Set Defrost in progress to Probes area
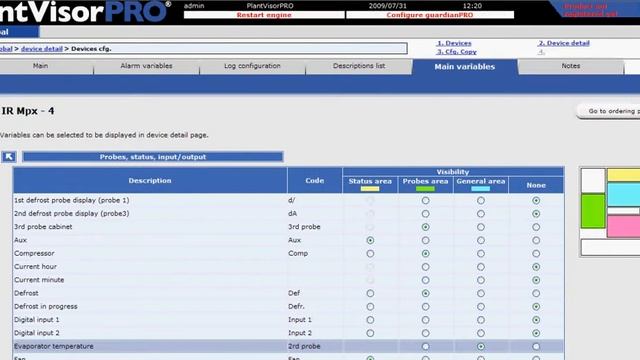The image size is (640, 360). pyautogui.click(x=425, y=307)
